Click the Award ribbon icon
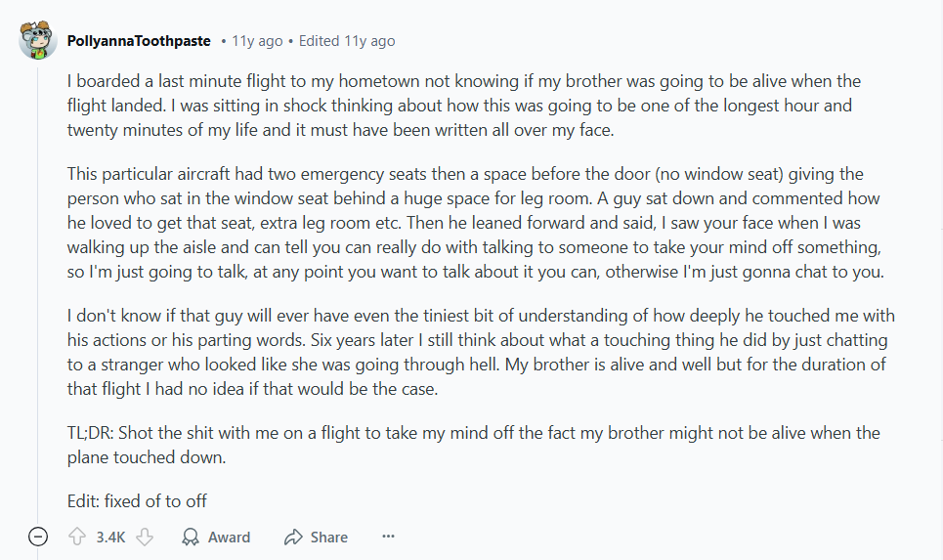This screenshot has height=560, width=943. click(192, 537)
